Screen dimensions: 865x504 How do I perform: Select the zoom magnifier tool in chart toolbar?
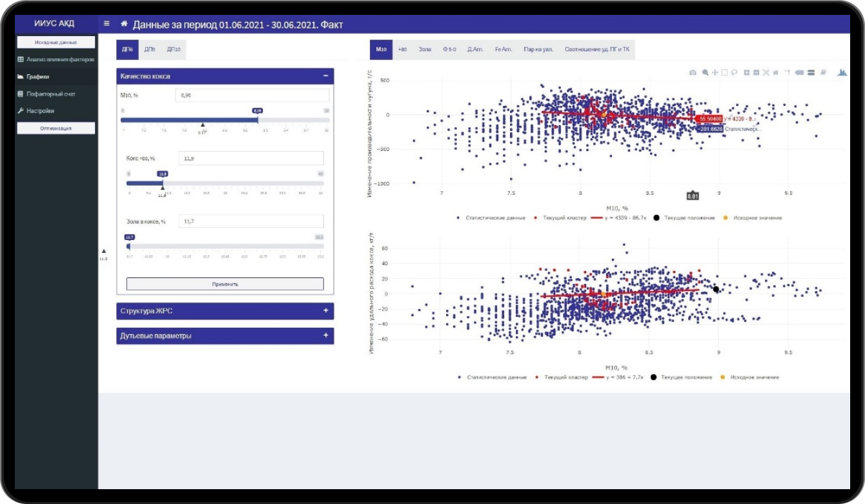coord(705,73)
